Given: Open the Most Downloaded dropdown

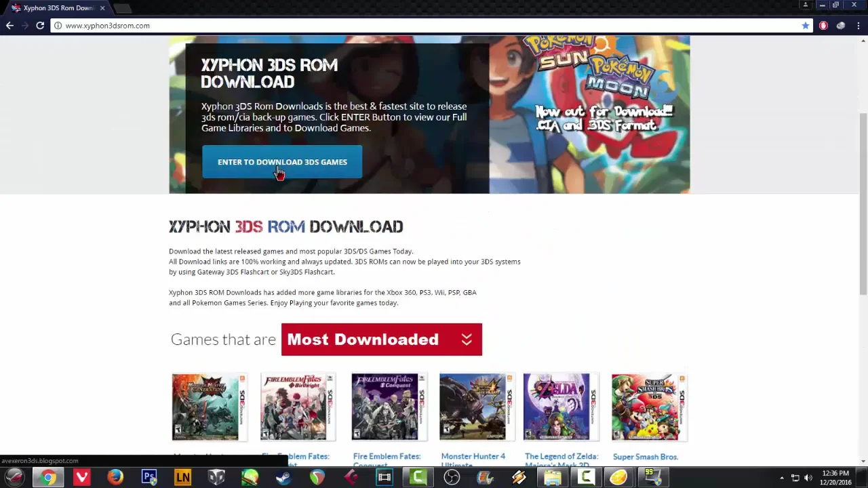Looking at the screenshot, I should [382, 340].
